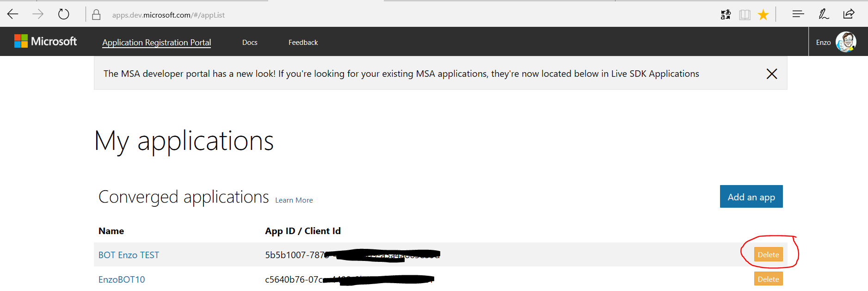Open the translate page icon
Screen dimensions: 868x291
pos(726,15)
